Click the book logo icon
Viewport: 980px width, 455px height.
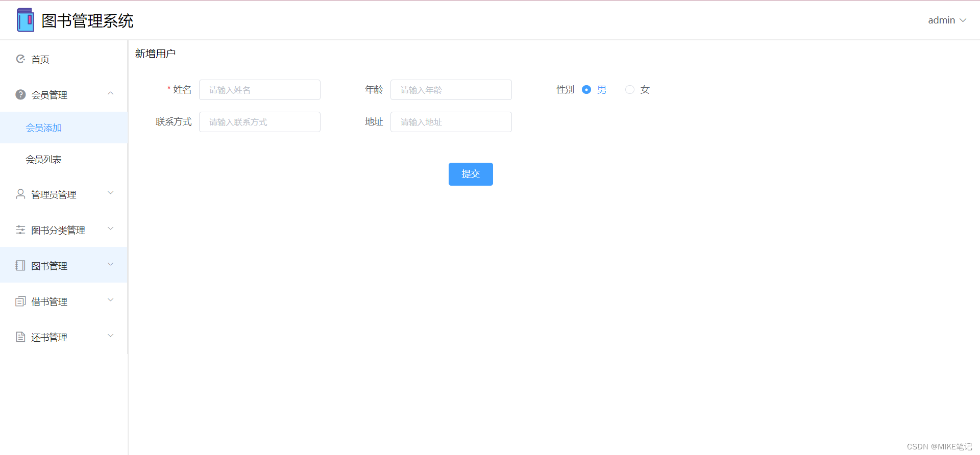pos(25,20)
